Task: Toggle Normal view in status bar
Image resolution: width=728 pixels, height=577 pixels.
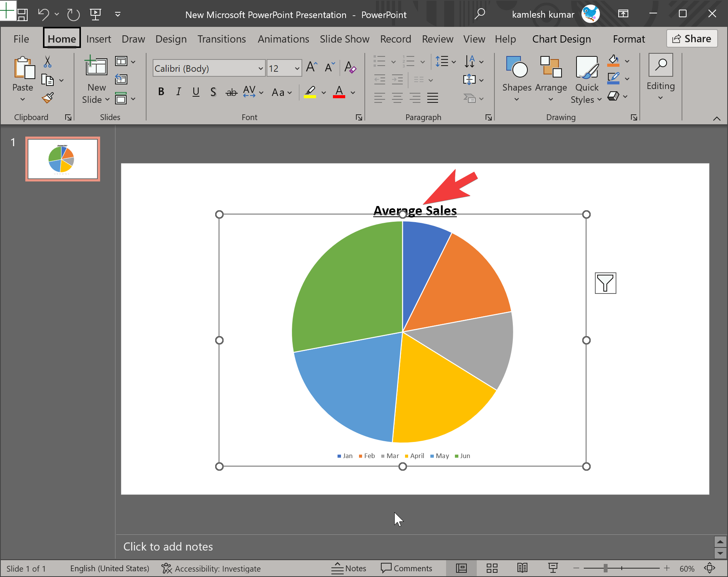Action: tap(461, 568)
